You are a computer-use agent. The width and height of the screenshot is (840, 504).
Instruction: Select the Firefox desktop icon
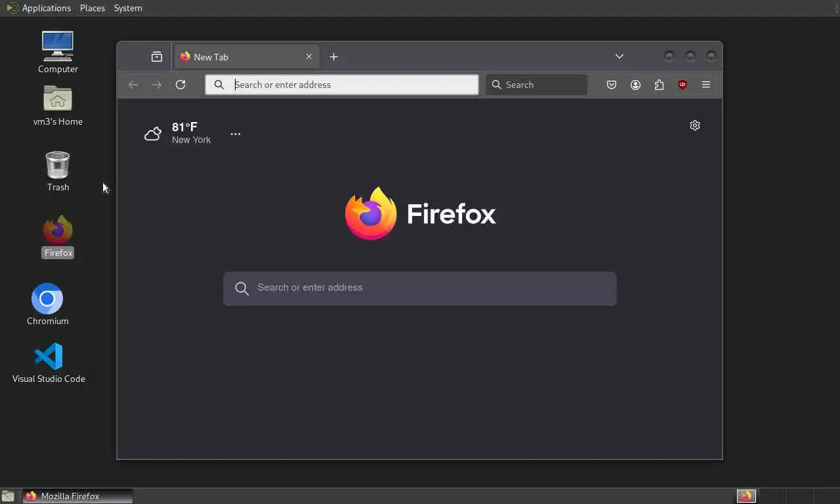(58, 236)
